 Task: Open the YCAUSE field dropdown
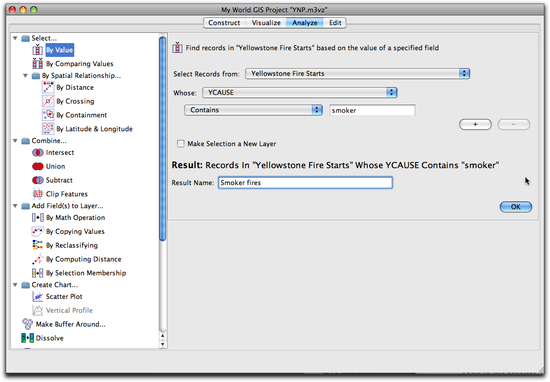click(300, 93)
